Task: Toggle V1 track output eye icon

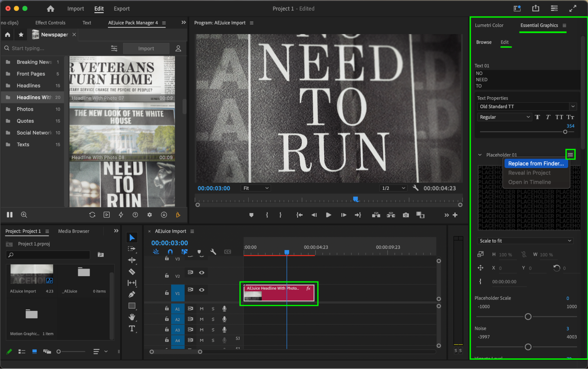Action: (201, 290)
